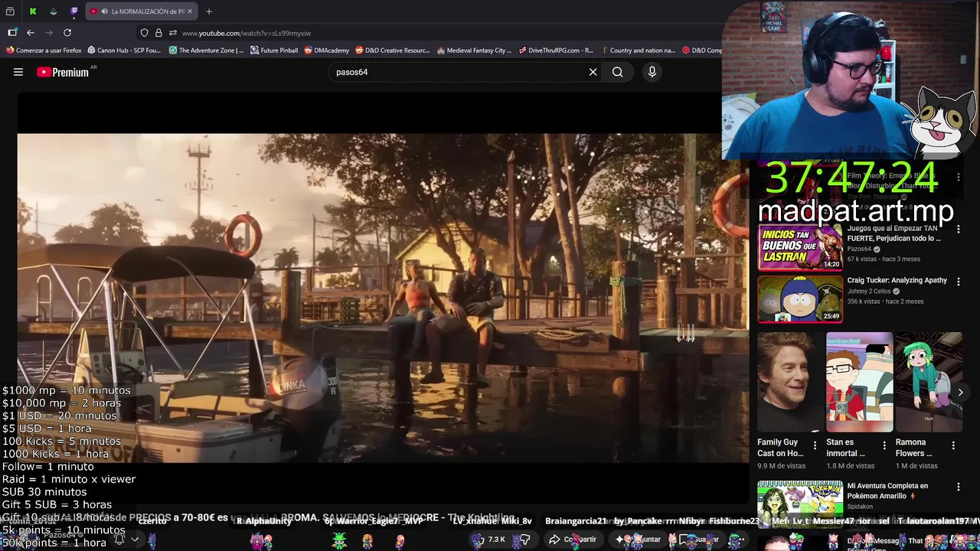Open DriveThruRPG.com bookmark
The image size is (980, 551).
point(556,51)
